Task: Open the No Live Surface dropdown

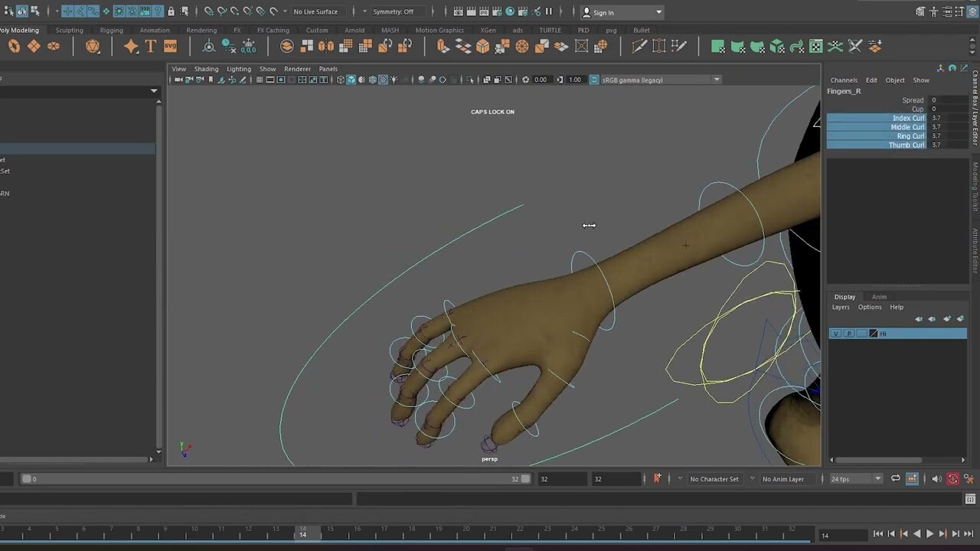Action: pyautogui.click(x=316, y=11)
